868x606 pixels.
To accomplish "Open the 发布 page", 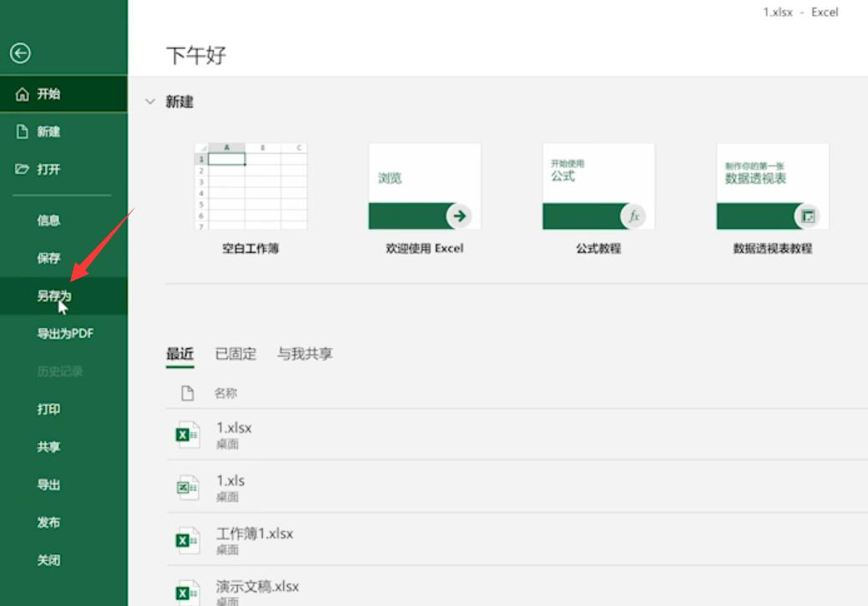I will pyautogui.click(x=63, y=523).
